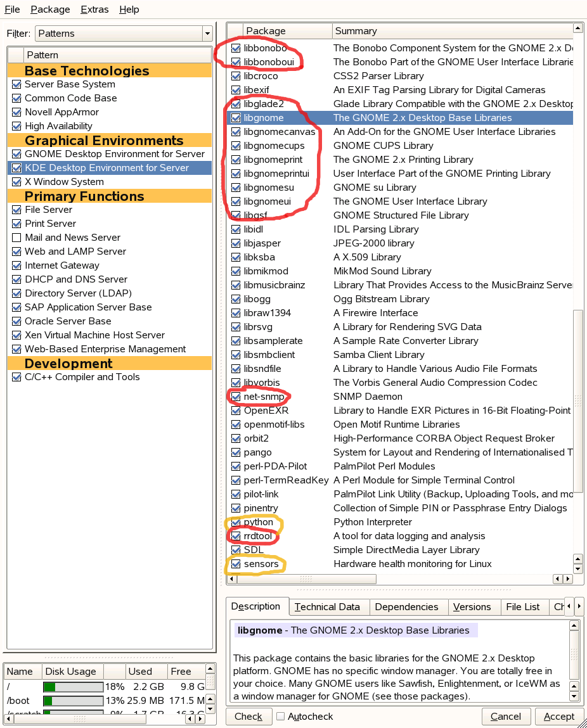
Task: Click package list scroll-up arrow
Action: 577,29
